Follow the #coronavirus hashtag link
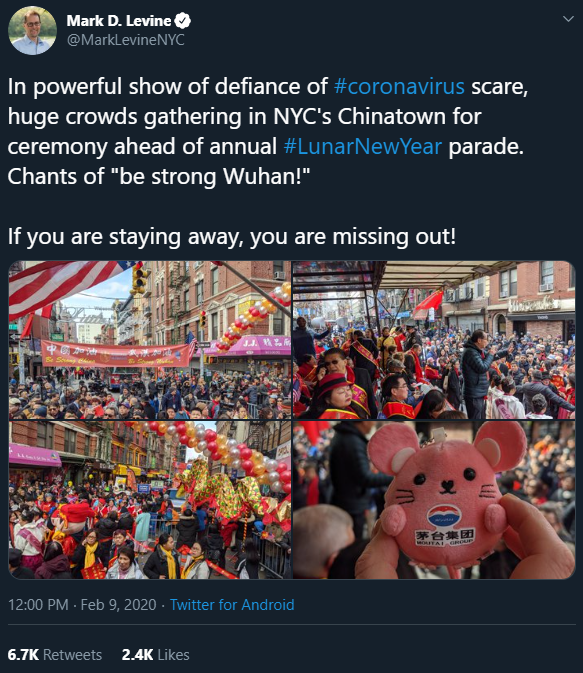Screen dimensions: 583x673 pos(399,86)
